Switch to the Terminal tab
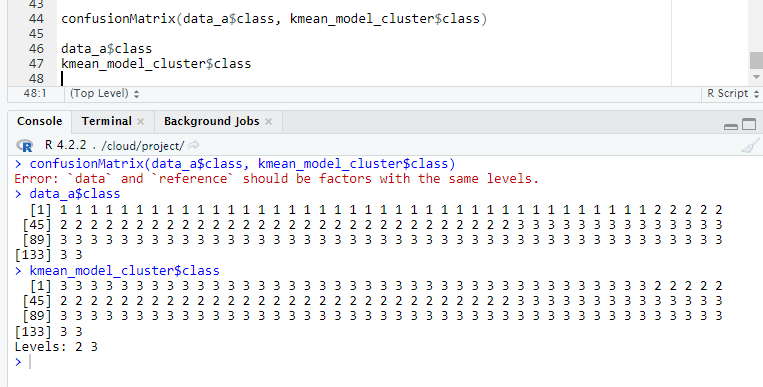 107,121
